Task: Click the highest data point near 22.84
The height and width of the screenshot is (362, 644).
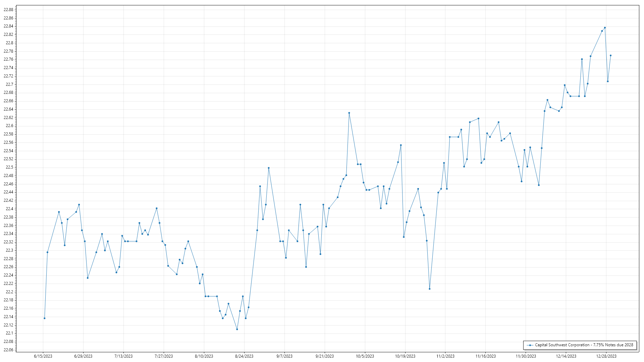Action: [605, 27]
